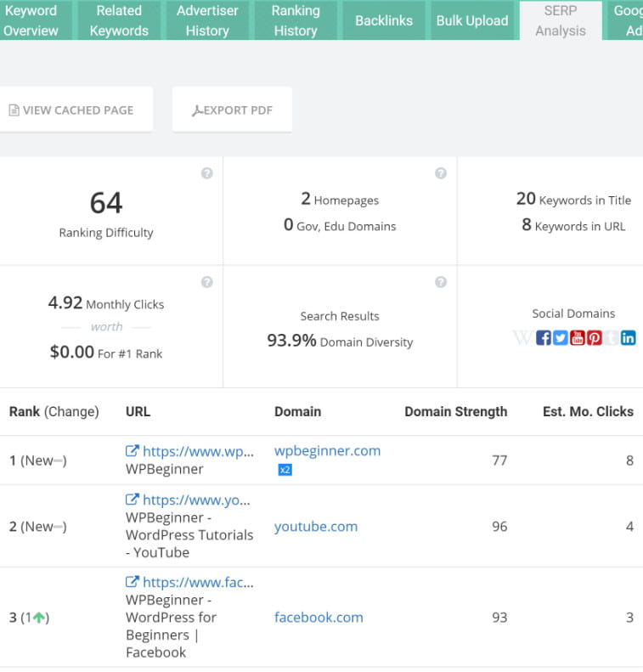Click the URL column header
The width and height of the screenshot is (643, 672).
pyautogui.click(x=138, y=411)
